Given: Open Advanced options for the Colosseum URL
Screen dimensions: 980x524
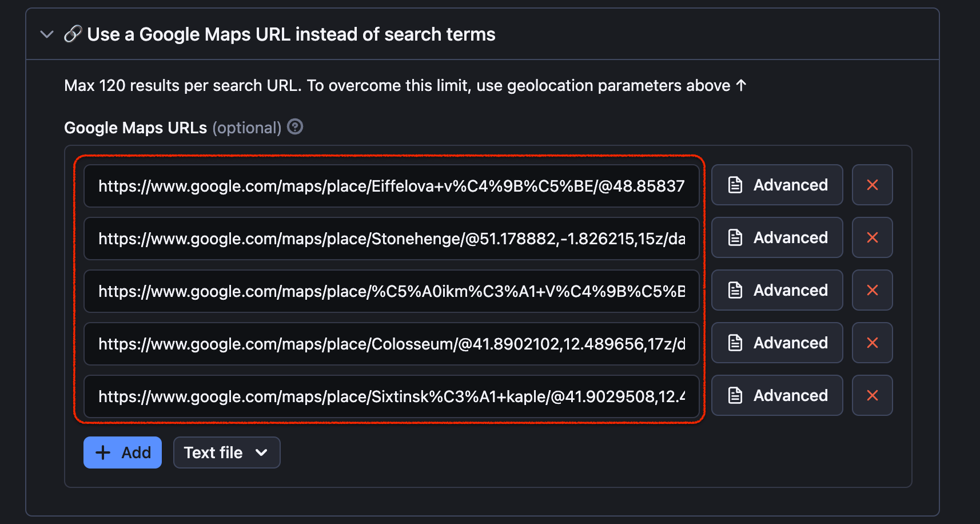Looking at the screenshot, I should point(776,343).
